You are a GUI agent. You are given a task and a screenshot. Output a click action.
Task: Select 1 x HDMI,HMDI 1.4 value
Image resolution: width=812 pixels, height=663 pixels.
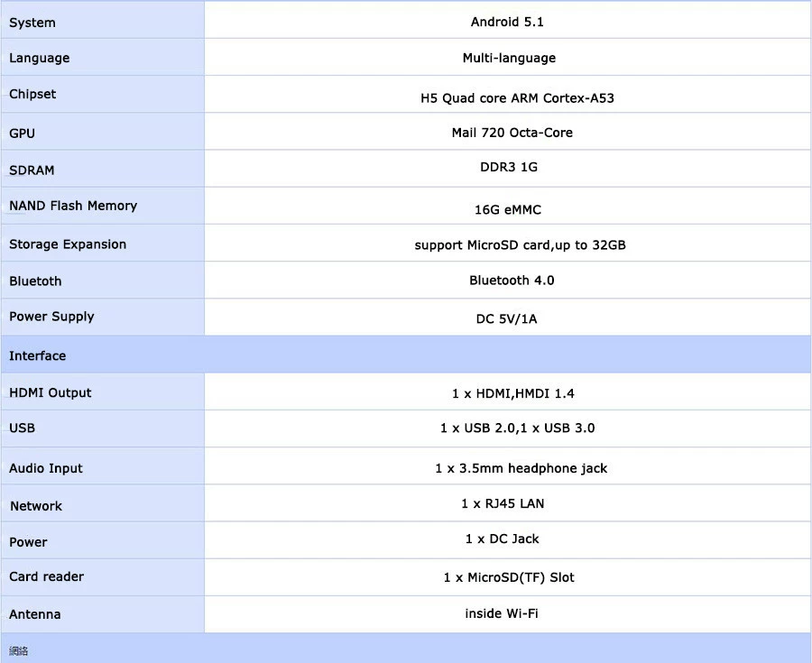click(512, 394)
